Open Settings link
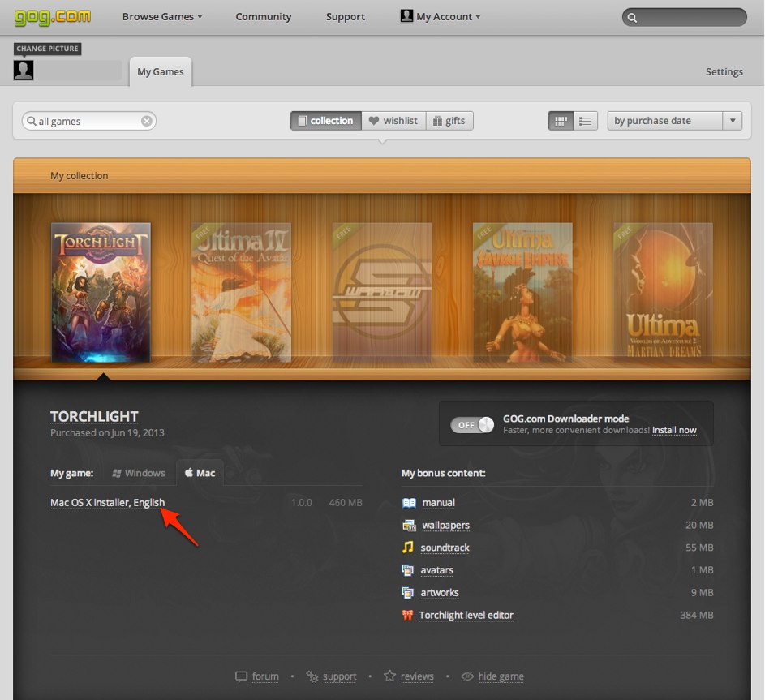The image size is (765, 700). tap(724, 71)
